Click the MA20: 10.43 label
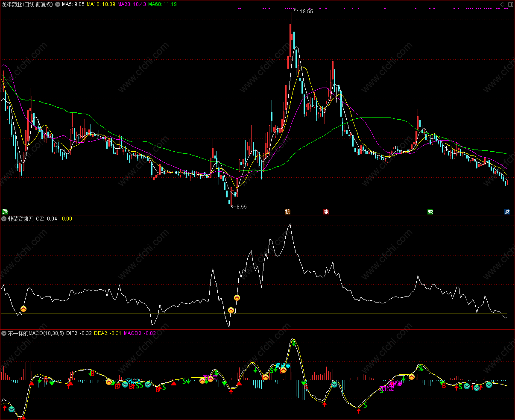Screen dimensions: 515x420 132,4
